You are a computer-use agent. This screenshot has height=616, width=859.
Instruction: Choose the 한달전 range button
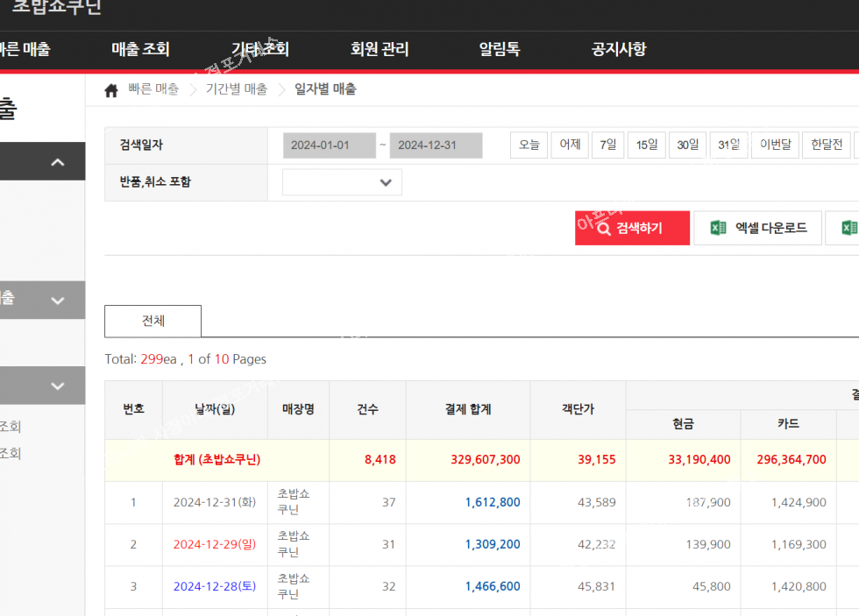pyautogui.click(x=826, y=145)
